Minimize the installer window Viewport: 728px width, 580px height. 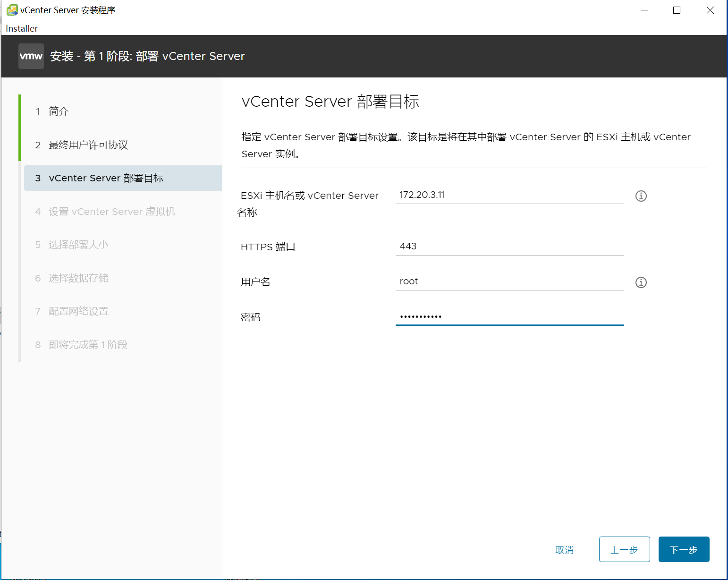point(644,10)
